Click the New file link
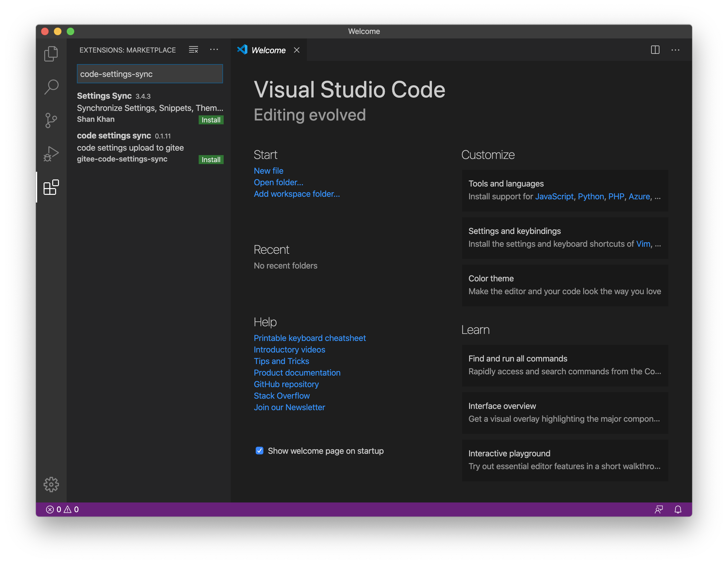The height and width of the screenshot is (564, 728). 268,171
